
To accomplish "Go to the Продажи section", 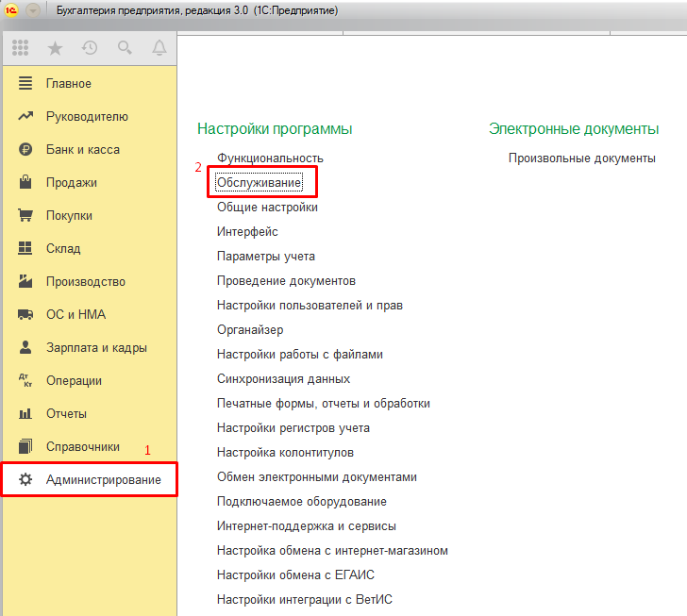I will click(x=72, y=182).
